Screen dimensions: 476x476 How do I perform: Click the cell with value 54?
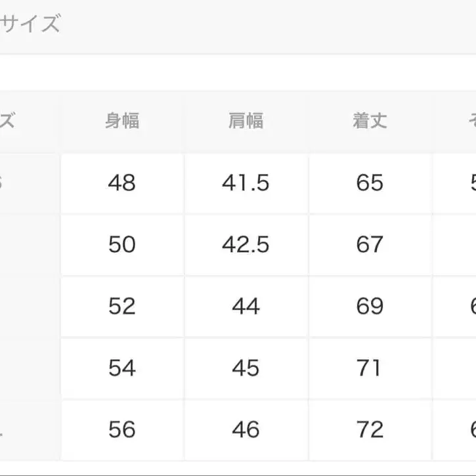(x=122, y=368)
